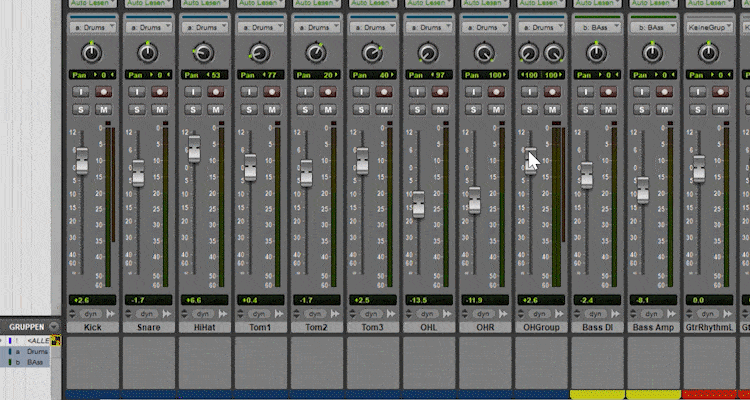
Task: Open Snare track group assignment dropdown
Action: (148, 27)
